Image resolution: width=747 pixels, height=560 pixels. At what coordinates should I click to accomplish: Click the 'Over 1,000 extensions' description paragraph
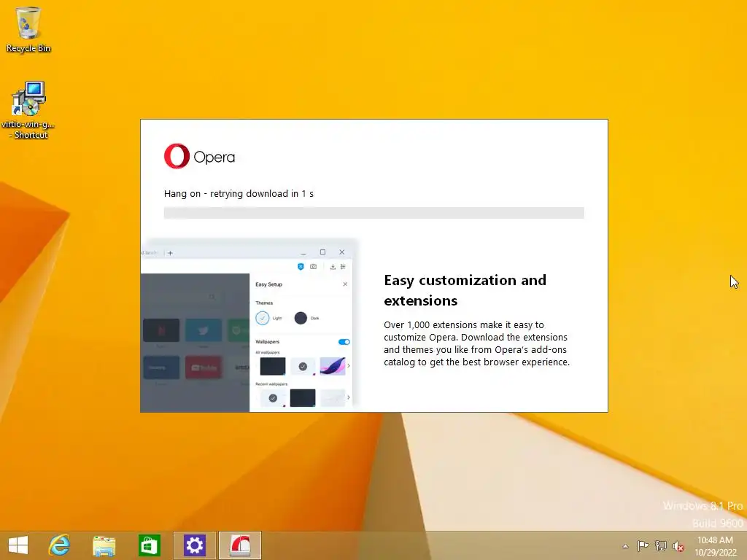pos(477,343)
